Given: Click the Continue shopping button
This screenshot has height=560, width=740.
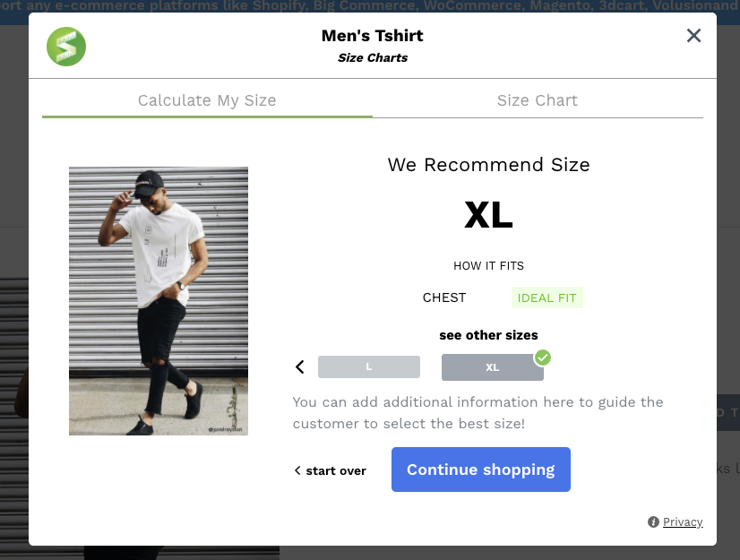Looking at the screenshot, I should 480,470.
